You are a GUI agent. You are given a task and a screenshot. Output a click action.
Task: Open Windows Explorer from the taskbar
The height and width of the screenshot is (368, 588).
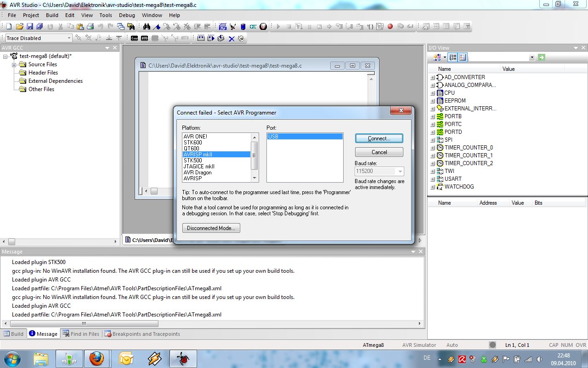pyautogui.click(x=41, y=358)
